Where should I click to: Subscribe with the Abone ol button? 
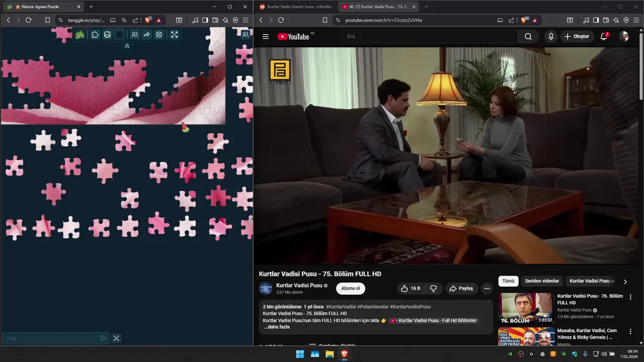(x=351, y=289)
